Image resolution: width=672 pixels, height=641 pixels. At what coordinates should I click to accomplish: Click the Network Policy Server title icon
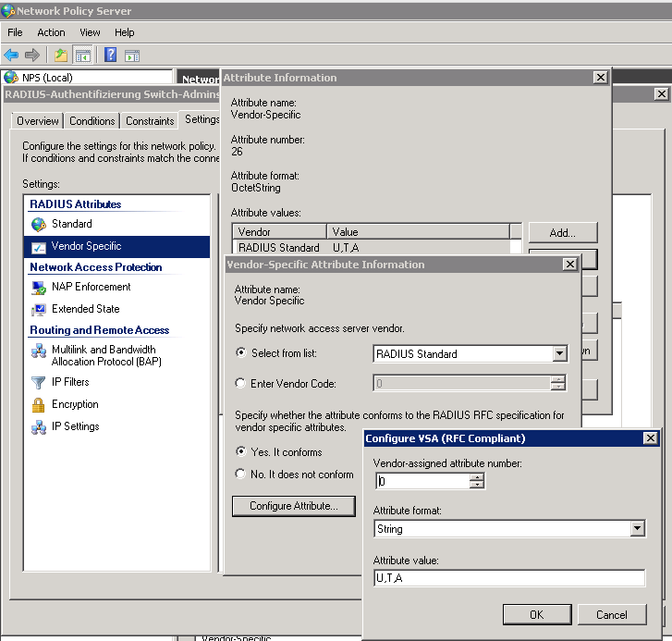pos(7,11)
